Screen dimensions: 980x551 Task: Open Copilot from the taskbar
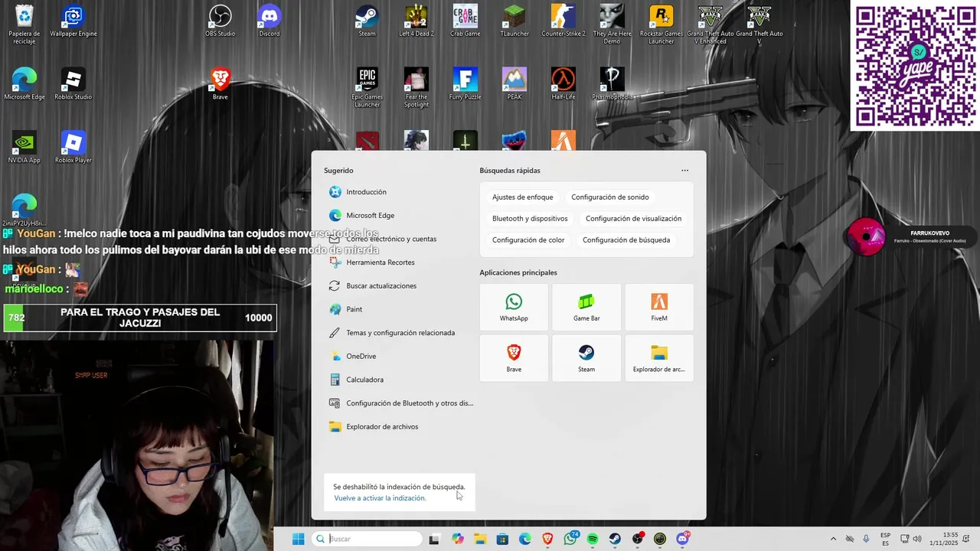(x=458, y=539)
